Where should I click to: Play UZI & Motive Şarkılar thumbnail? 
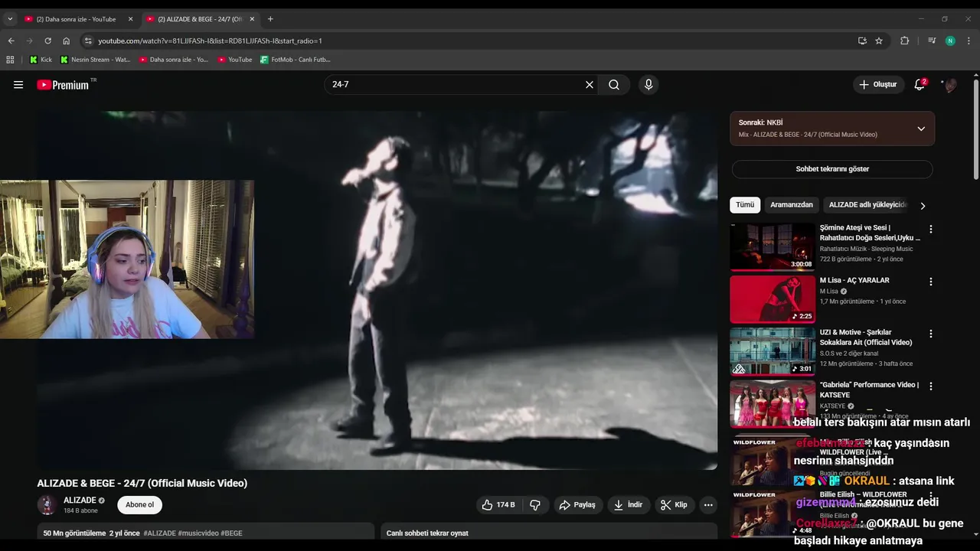[773, 351]
